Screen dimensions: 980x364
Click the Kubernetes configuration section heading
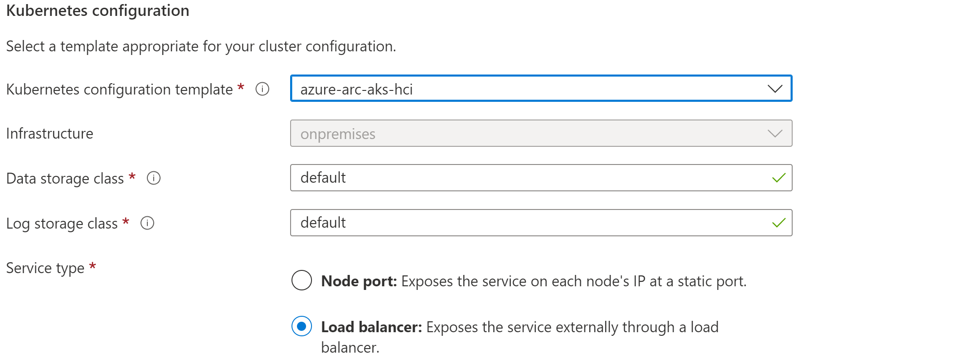click(x=97, y=10)
